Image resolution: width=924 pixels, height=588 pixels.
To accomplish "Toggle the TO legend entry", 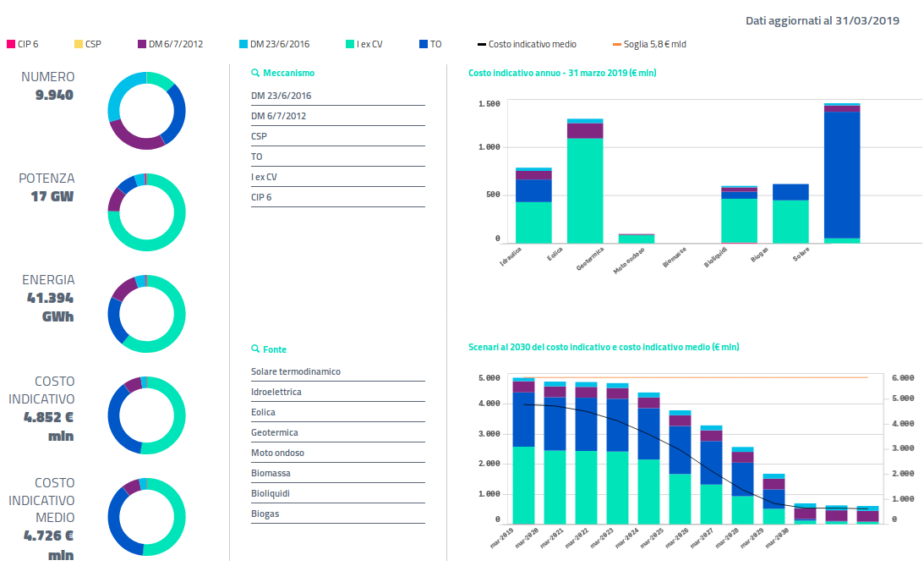I will [x=430, y=44].
